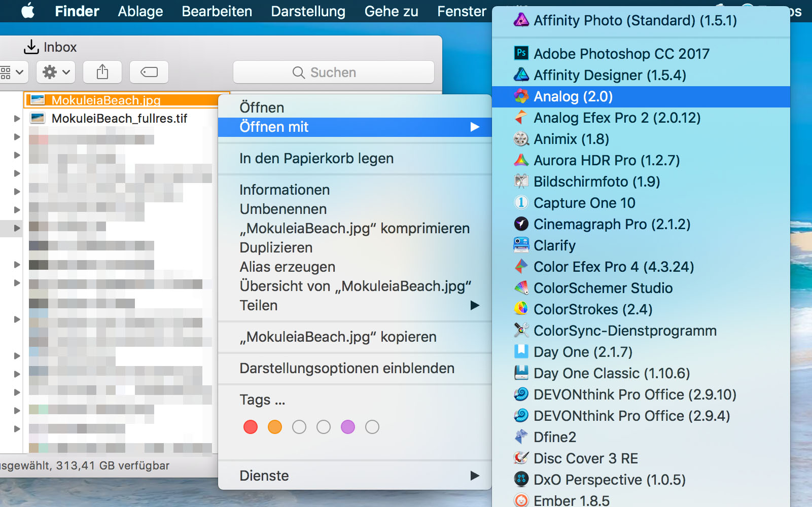
Task: Toggle the red tag circle
Action: coord(251,427)
